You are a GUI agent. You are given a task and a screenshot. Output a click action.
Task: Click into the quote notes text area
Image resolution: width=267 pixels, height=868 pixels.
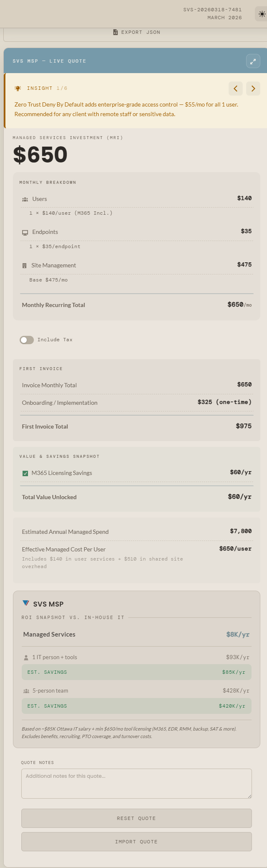pyautogui.click(x=136, y=783)
